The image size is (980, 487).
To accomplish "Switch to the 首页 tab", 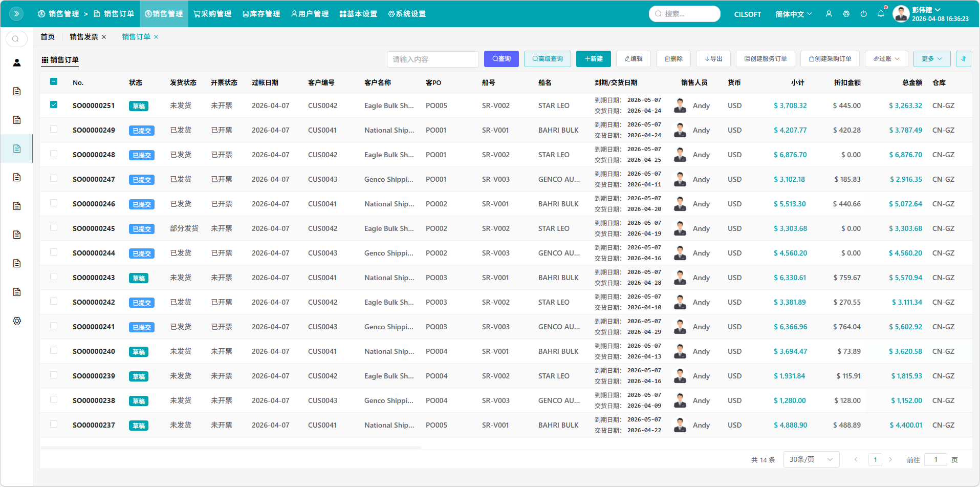I will click(48, 37).
